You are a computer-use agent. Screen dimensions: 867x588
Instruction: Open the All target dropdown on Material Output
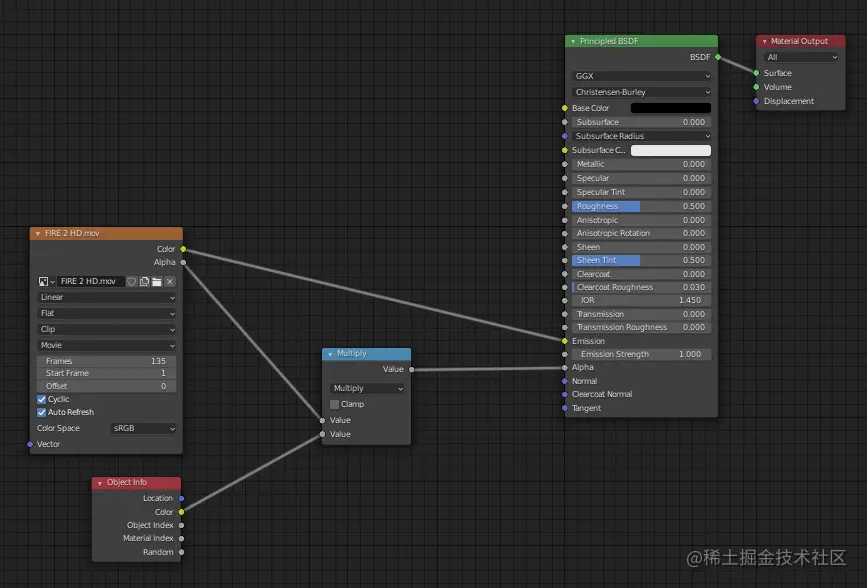(x=801, y=57)
